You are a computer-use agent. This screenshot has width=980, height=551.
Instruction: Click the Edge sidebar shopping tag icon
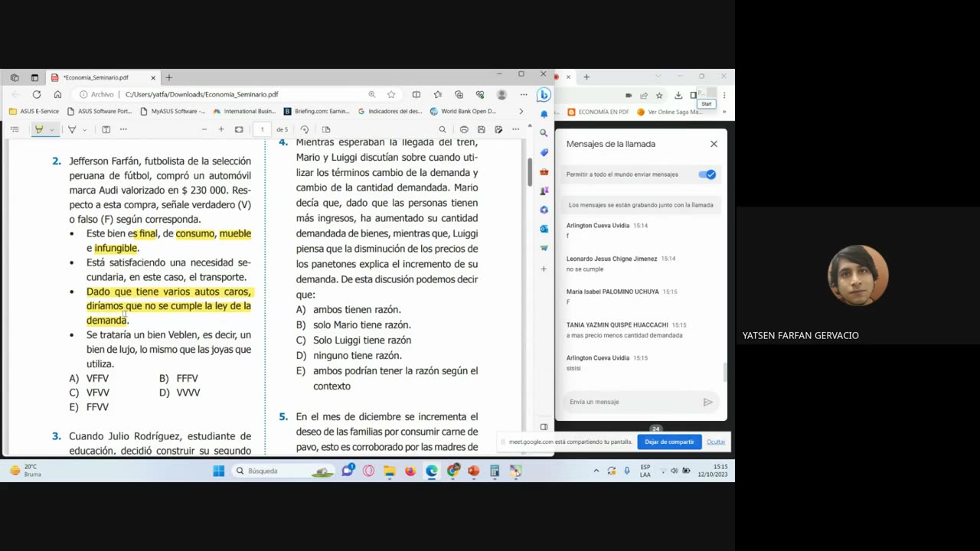544,152
